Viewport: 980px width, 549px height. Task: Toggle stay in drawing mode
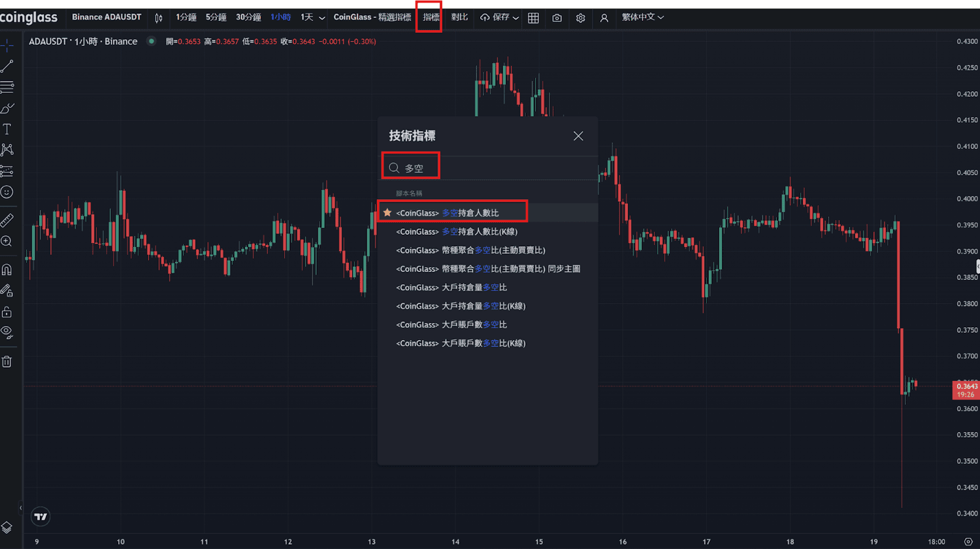pyautogui.click(x=7, y=290)
